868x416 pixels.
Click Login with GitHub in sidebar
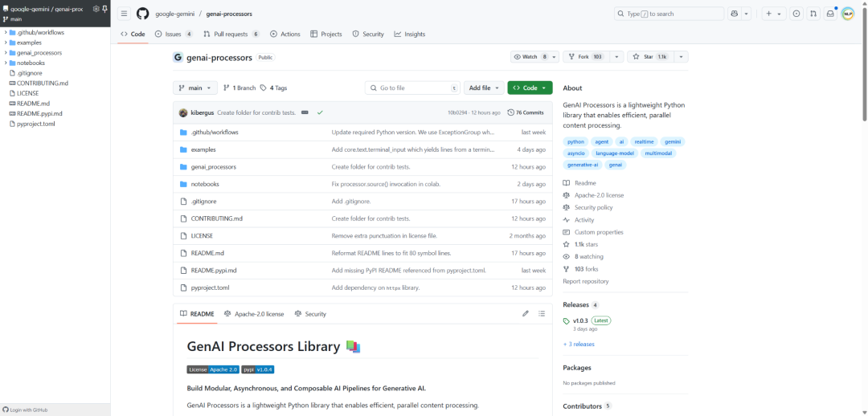pos(26,410)
